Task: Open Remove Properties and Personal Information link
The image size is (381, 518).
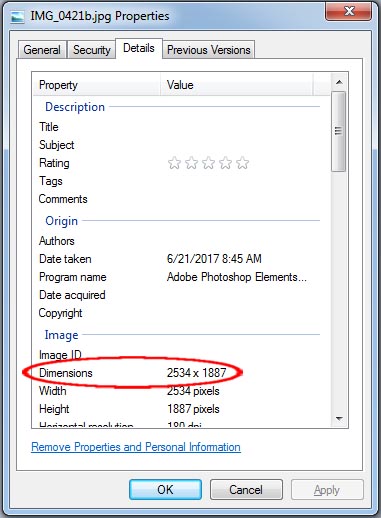Action: 136,447
